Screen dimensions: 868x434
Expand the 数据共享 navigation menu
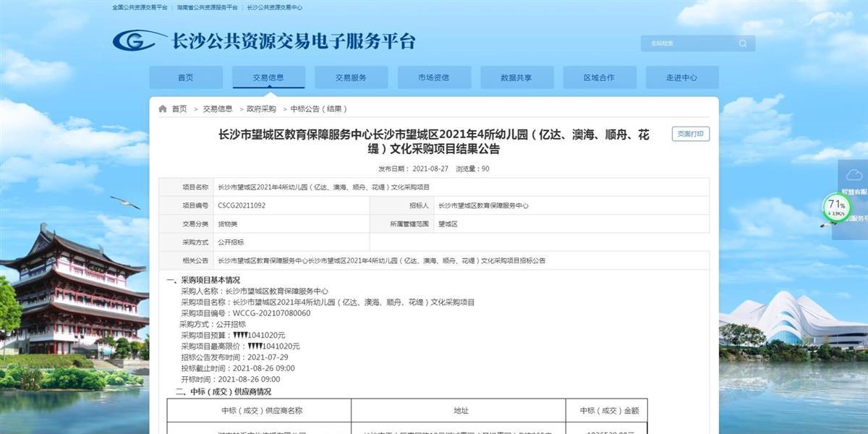click(x=516, y=77)
